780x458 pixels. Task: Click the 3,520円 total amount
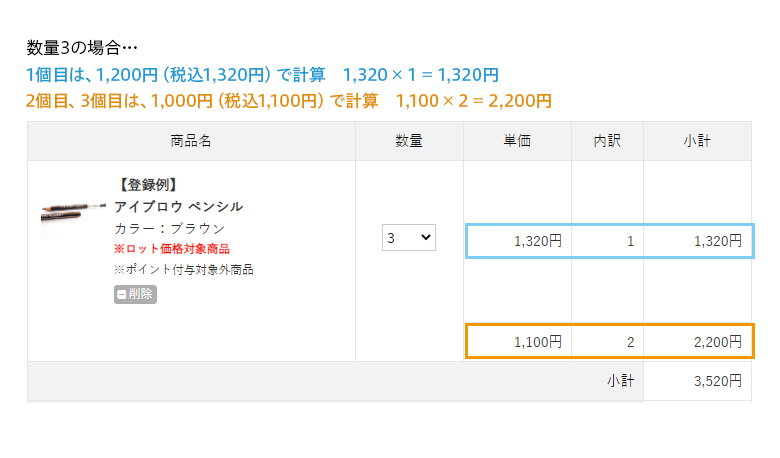717,381
